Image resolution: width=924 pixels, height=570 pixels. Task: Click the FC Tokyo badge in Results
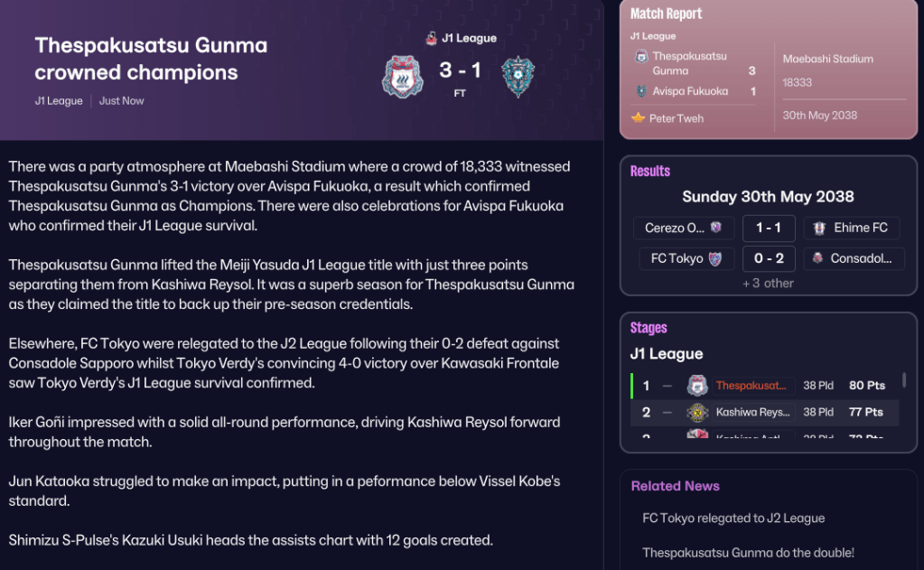(715, 258)
